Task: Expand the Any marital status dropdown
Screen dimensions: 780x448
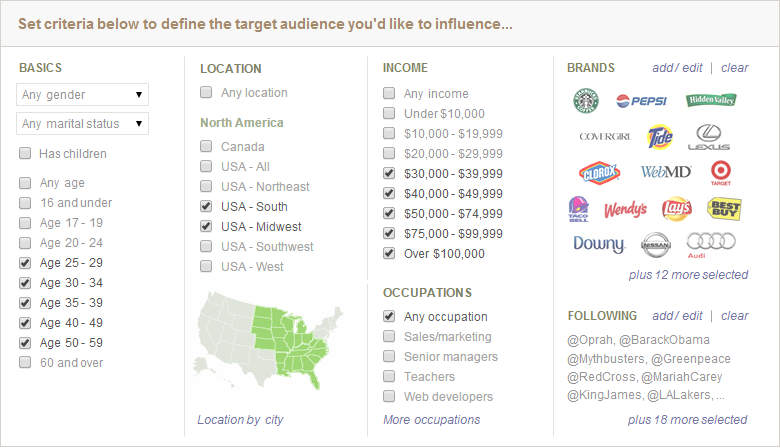Action: [82, 123]
